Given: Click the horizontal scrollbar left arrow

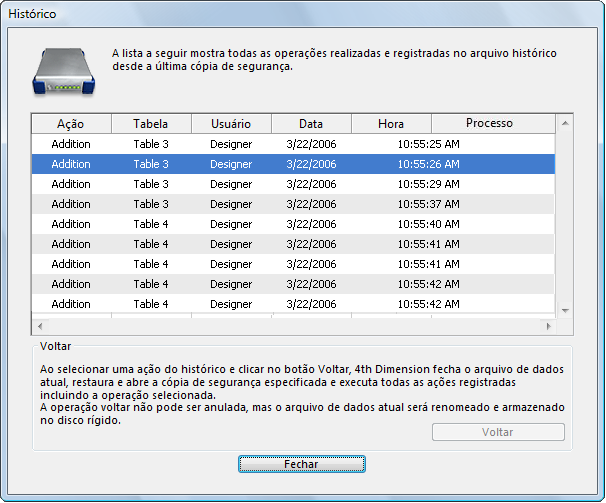Looking at the screenshot, I should pyautogui.click(x=40, y=326).
